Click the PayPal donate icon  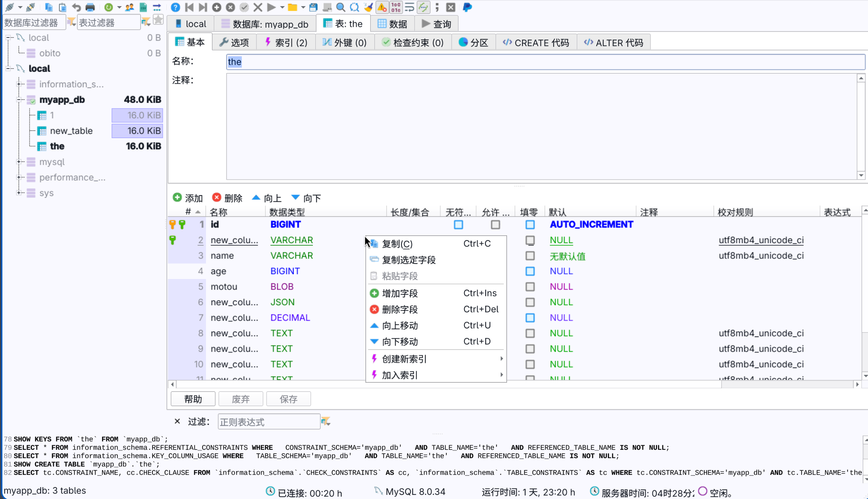(x=467, y=7)
